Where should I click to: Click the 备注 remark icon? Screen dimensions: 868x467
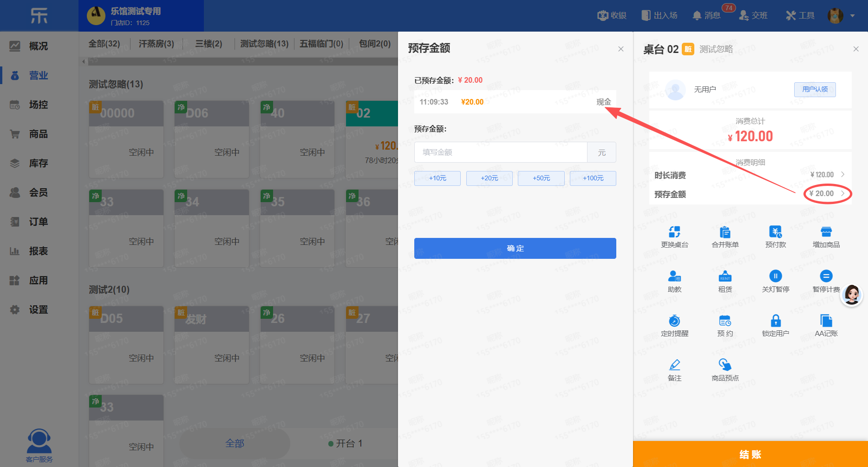pyautogui.click(x=674, y=365)
